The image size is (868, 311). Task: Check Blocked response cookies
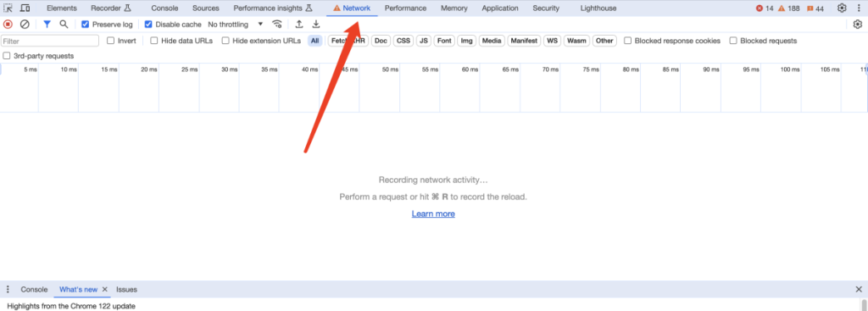point(628,41)
